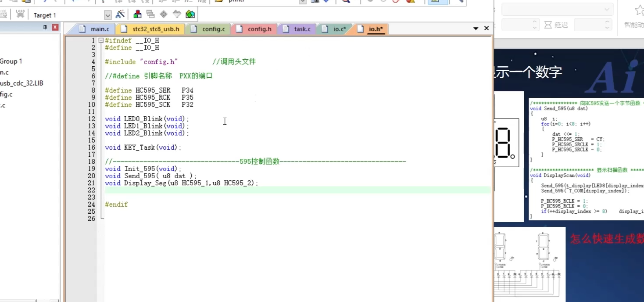Click the line '#ifndef __IO_H'
The width and height of the screenshot is (644, 302).
132,40
